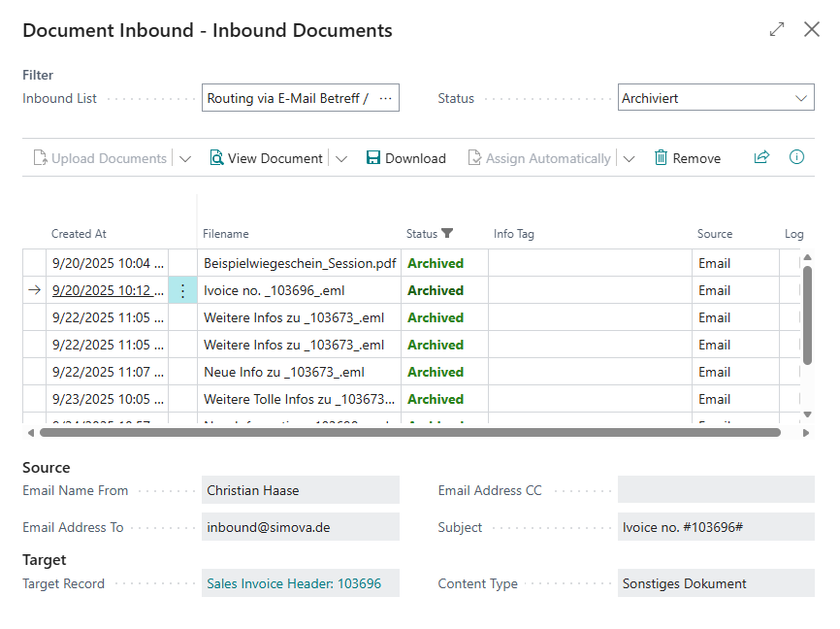Click the Info Tag column header
Screen dimensions: 840x629
click(x=514, y=234)
